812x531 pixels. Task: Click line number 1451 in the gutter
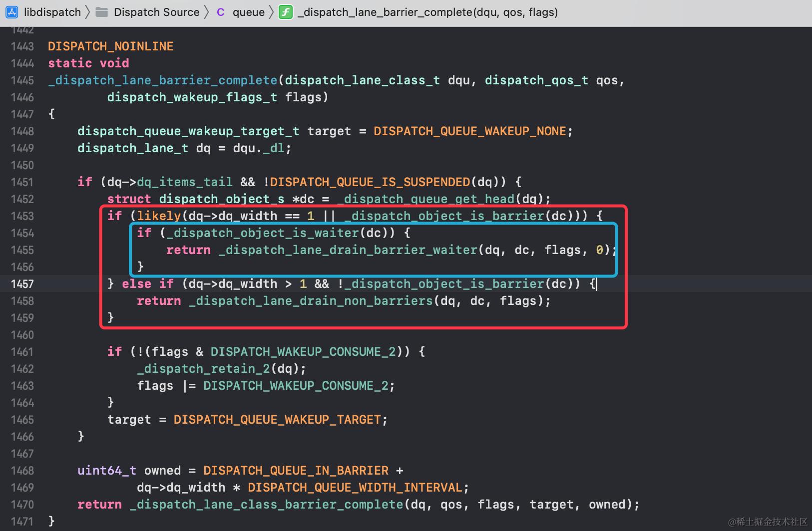coord(22,182)
